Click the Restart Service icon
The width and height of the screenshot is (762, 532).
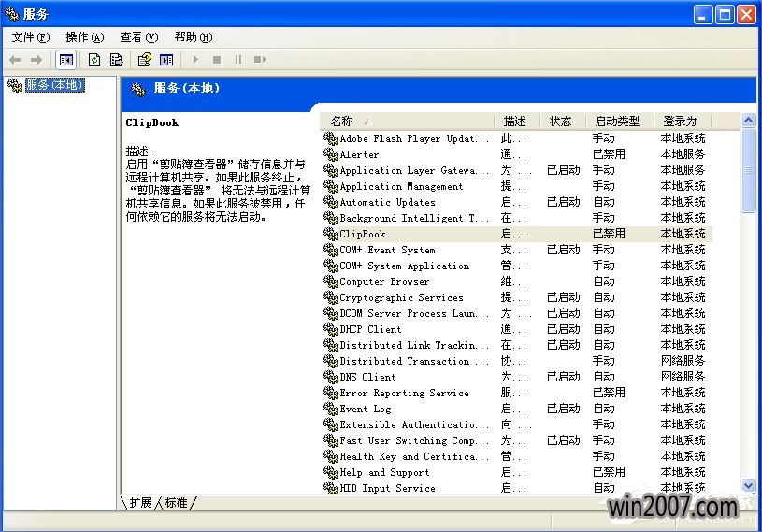260,60
